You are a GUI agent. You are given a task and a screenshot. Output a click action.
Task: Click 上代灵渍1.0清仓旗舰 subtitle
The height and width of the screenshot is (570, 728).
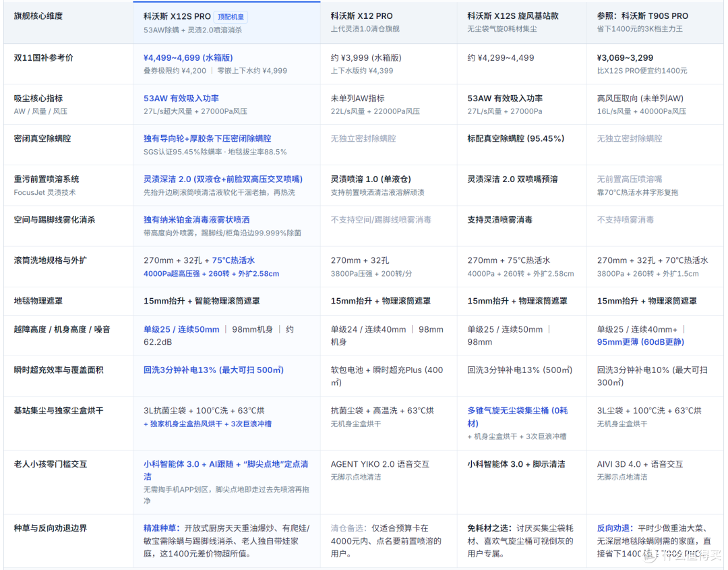click(365, 29)
